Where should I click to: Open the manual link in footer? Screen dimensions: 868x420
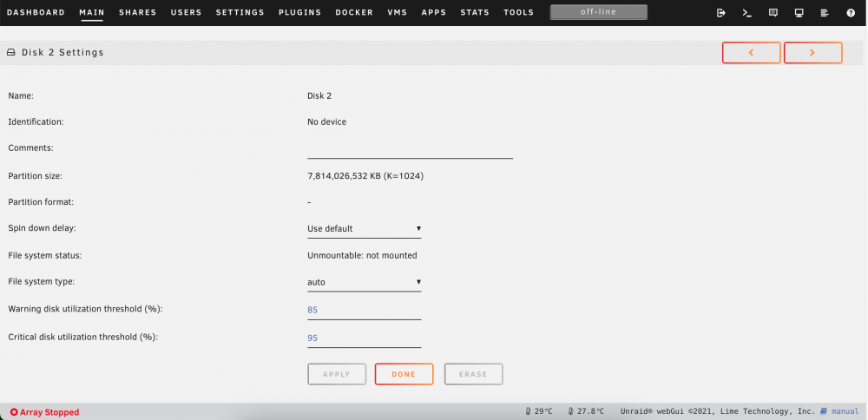click(839, 411)
